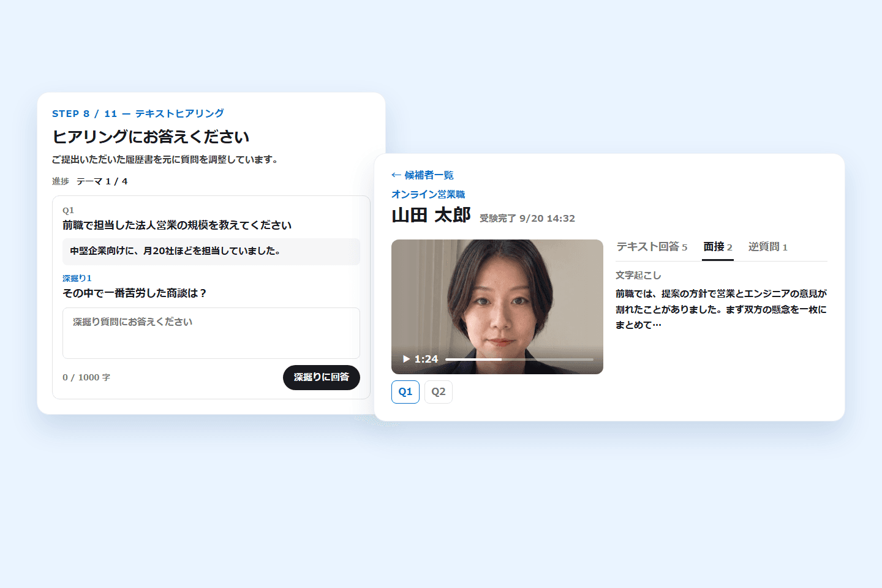Click the オンライン営業職 job label

pyautogui.click(x=428, y=194)
